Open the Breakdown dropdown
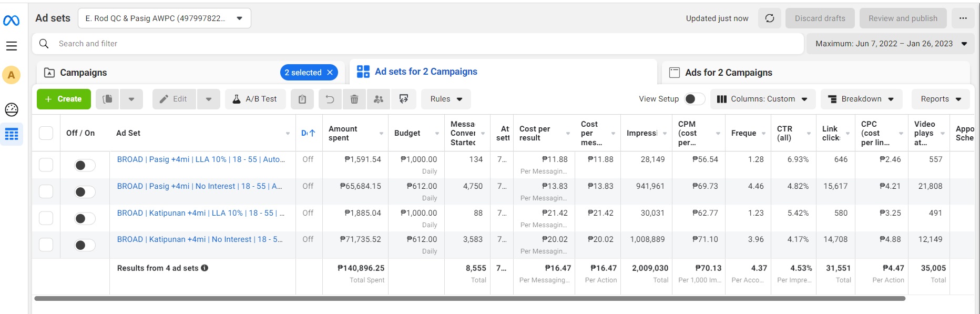Screen dimensions: 980x314 point(861,99)
